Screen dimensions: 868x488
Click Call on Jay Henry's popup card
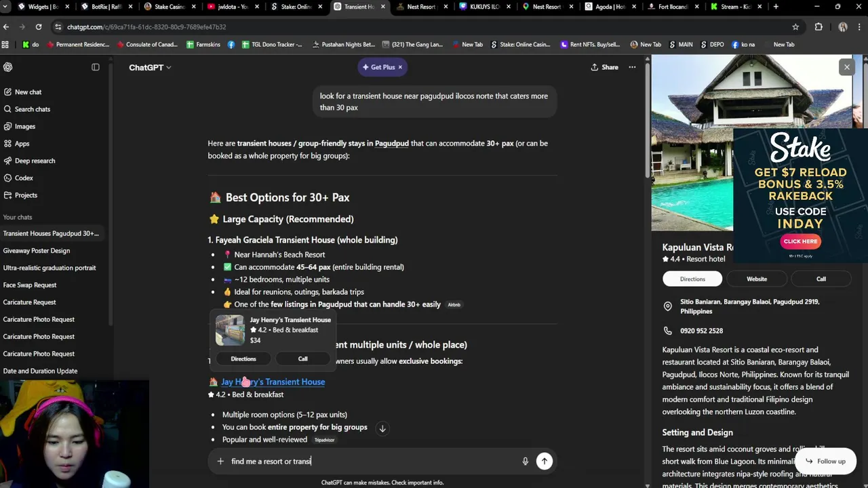pos(302,359)
